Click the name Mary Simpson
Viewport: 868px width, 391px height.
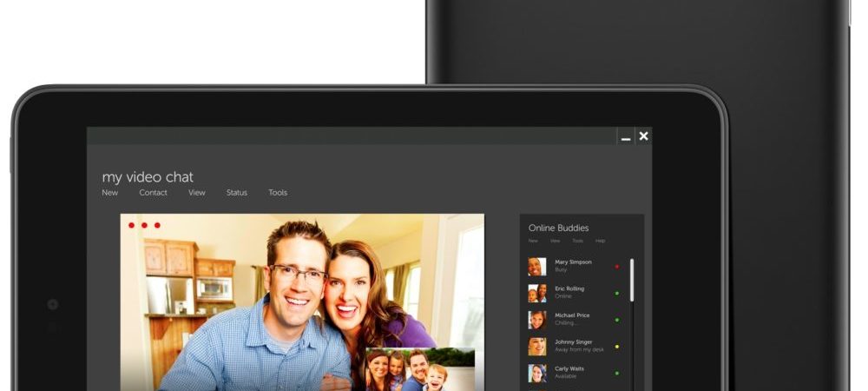(573, 262)
